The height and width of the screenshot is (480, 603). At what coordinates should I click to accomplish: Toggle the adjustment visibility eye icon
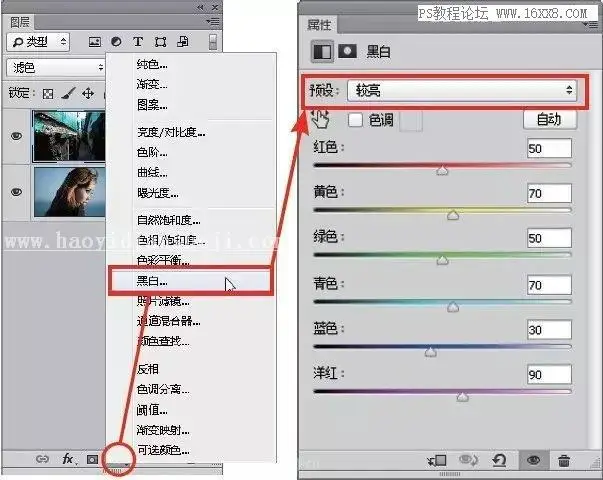[x=533, y=460]
